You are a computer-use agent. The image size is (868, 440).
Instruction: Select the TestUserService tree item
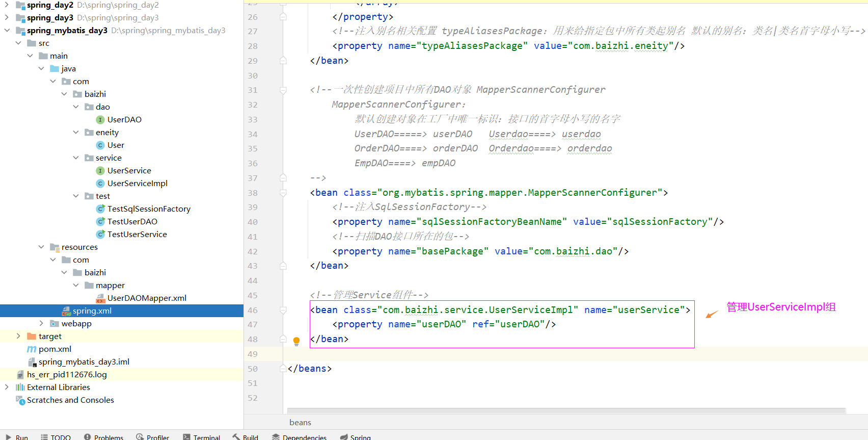(137, 235)
